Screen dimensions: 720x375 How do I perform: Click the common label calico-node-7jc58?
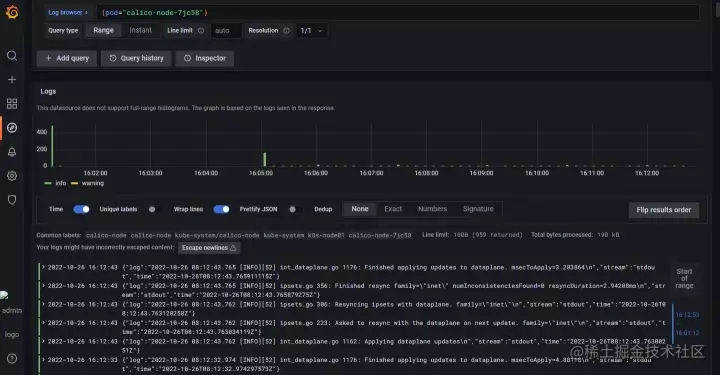click(x=380, y=235)
